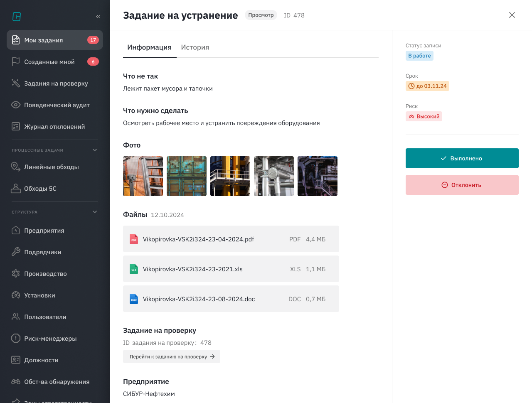Open the Производство section
The height and width of the screenshot is (403, 532).
[x=55, y=273]
